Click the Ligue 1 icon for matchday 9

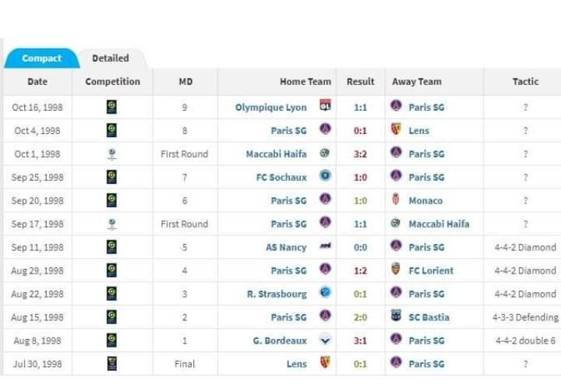pos(111,107)
